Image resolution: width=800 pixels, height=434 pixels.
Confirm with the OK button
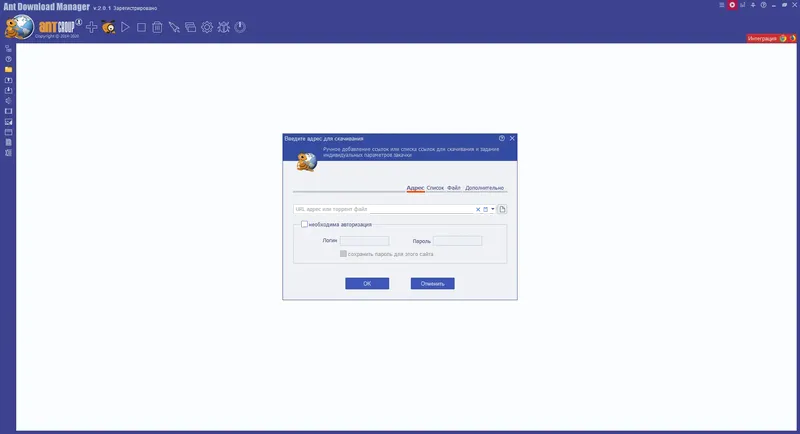point(367,284)
